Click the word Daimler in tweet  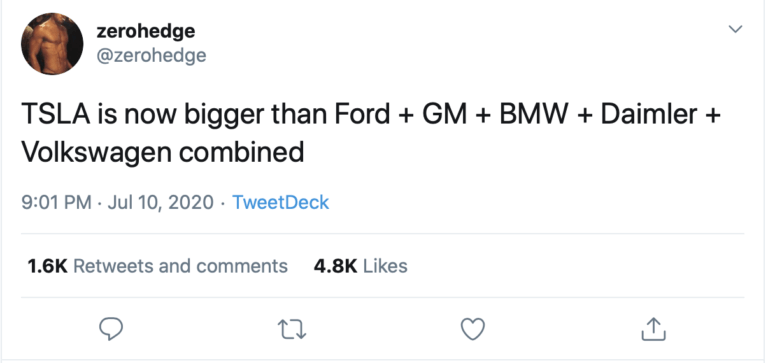tap(649, 114)
